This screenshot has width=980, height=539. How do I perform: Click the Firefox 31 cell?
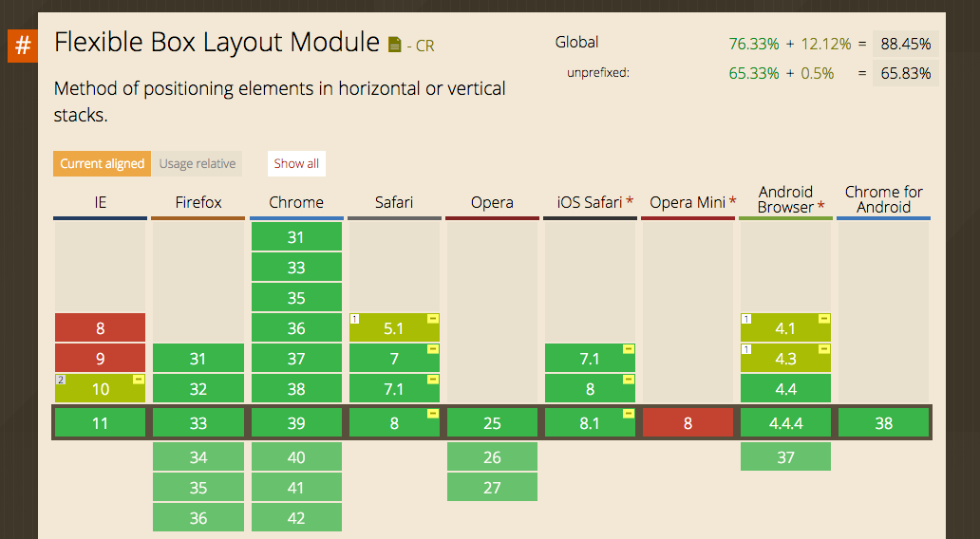coord(198,359)
